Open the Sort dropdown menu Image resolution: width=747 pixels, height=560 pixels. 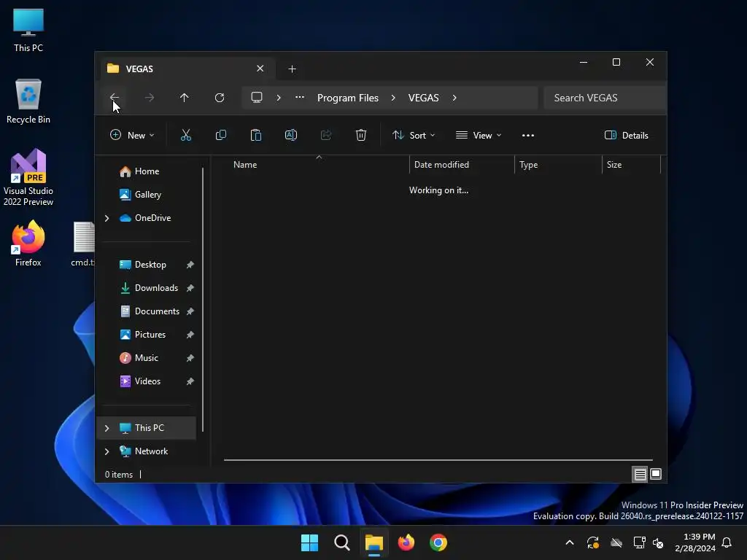pyautogui.click(x=414, y=135)
